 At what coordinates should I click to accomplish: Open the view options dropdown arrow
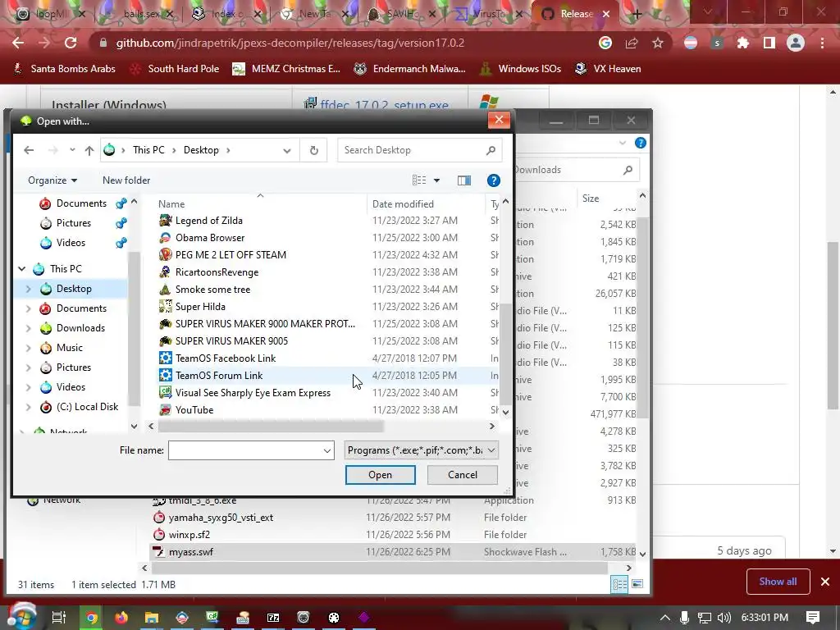click(436, 180)
